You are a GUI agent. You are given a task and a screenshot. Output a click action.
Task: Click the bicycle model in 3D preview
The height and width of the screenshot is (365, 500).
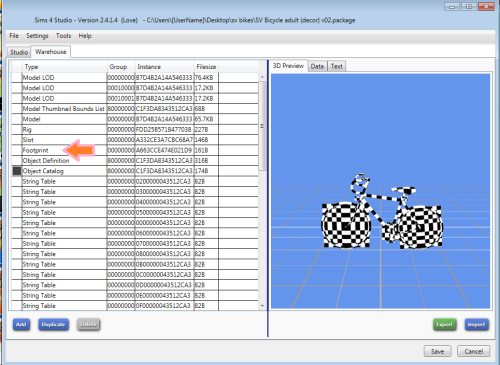coord(382,212)
